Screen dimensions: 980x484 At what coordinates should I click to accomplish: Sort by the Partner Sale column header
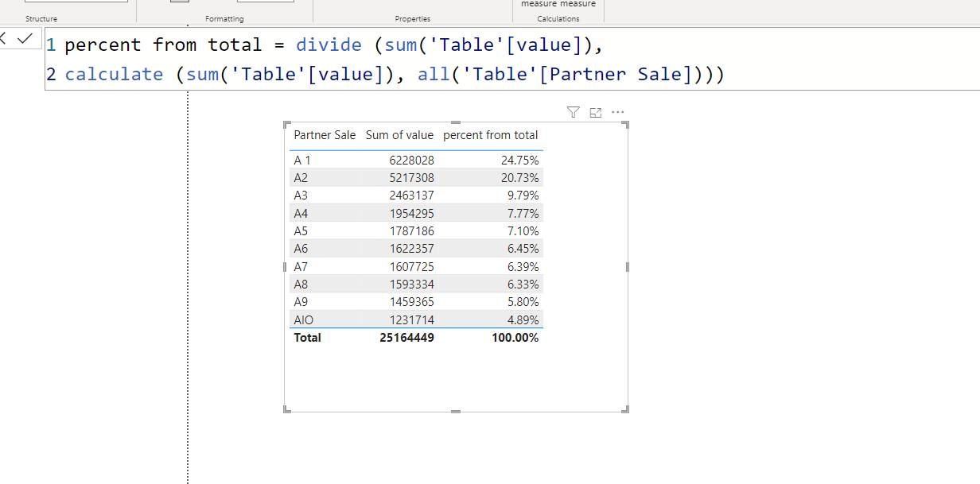(x=325, y=135)
